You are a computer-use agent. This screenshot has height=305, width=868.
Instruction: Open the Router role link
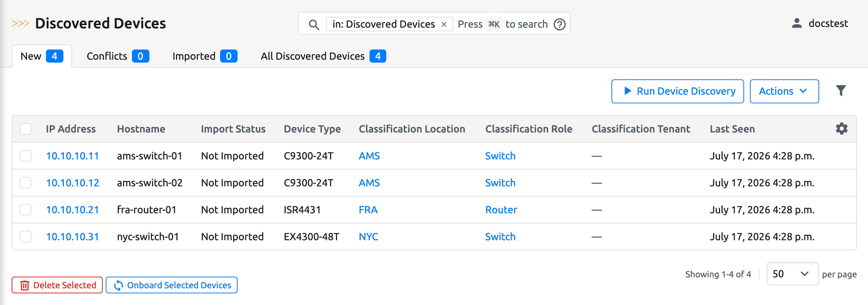click(x=501, y=210)
